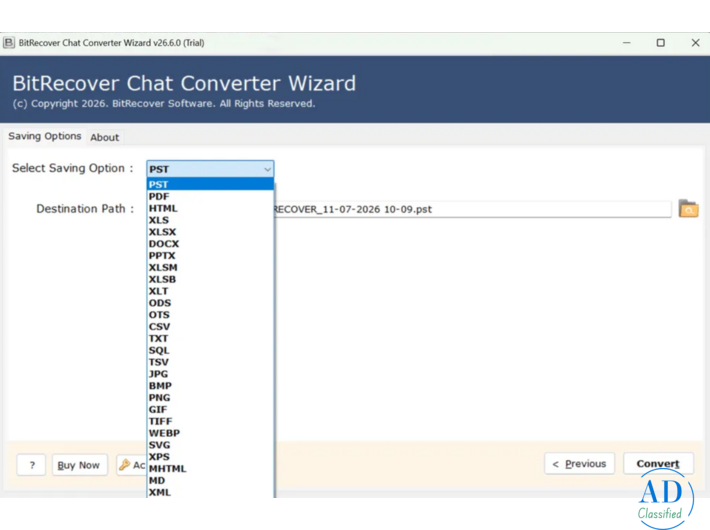710x530 pixels.
Task: Choose PDF in the format list
Action: tap(210, 196)
